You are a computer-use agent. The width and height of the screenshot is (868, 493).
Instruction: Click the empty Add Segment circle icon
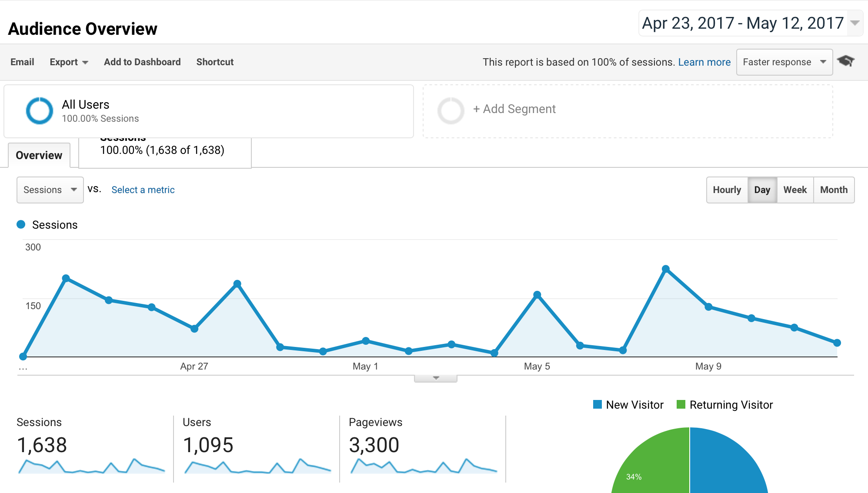pos(451,111)
